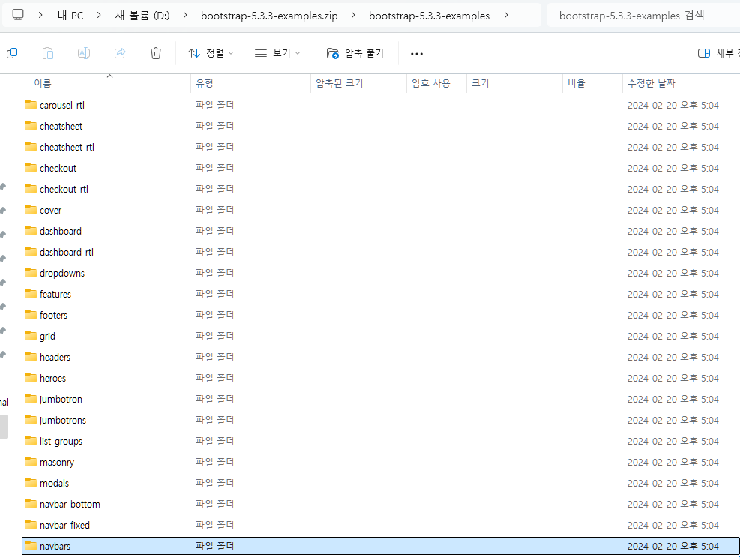Expand chevron right of the PC monitor icon

[40, 15]
